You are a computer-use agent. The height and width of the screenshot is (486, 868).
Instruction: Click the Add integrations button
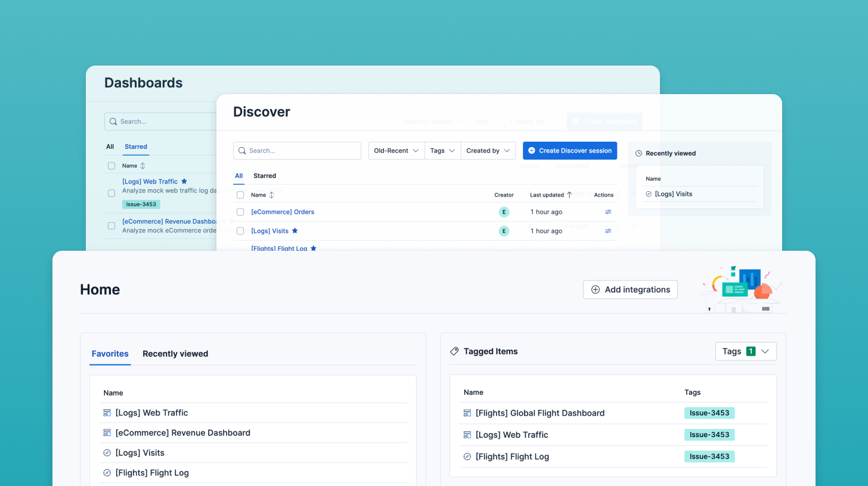[x=630, y=289]
